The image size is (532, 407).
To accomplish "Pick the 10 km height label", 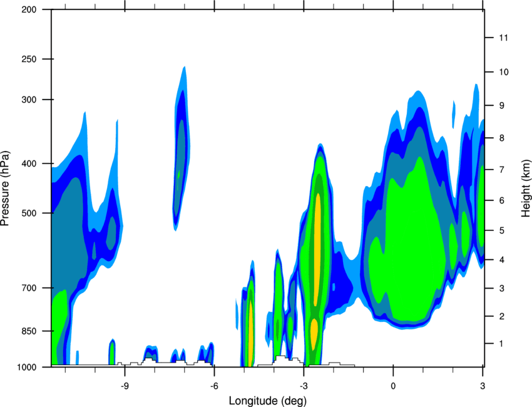I will click(503, 72).
